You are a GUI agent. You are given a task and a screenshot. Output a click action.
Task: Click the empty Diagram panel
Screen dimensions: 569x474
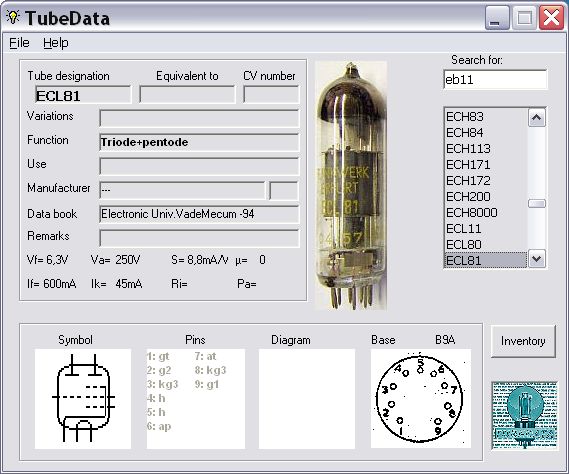[x=307, y=399]
